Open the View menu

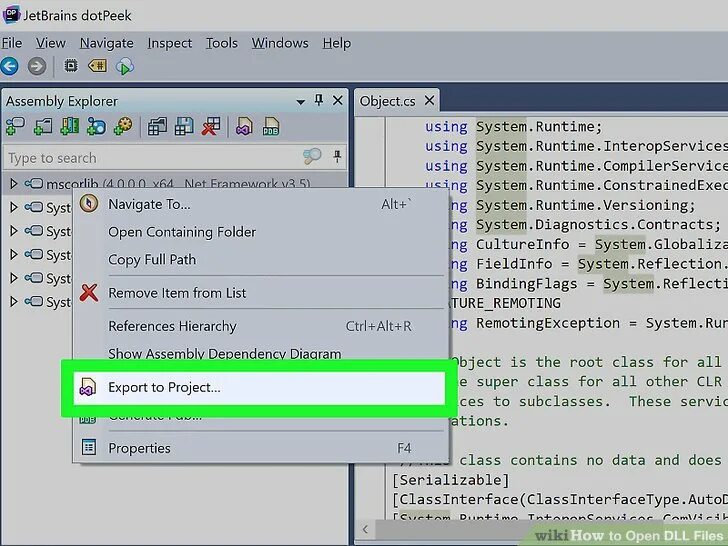point(51,43)
